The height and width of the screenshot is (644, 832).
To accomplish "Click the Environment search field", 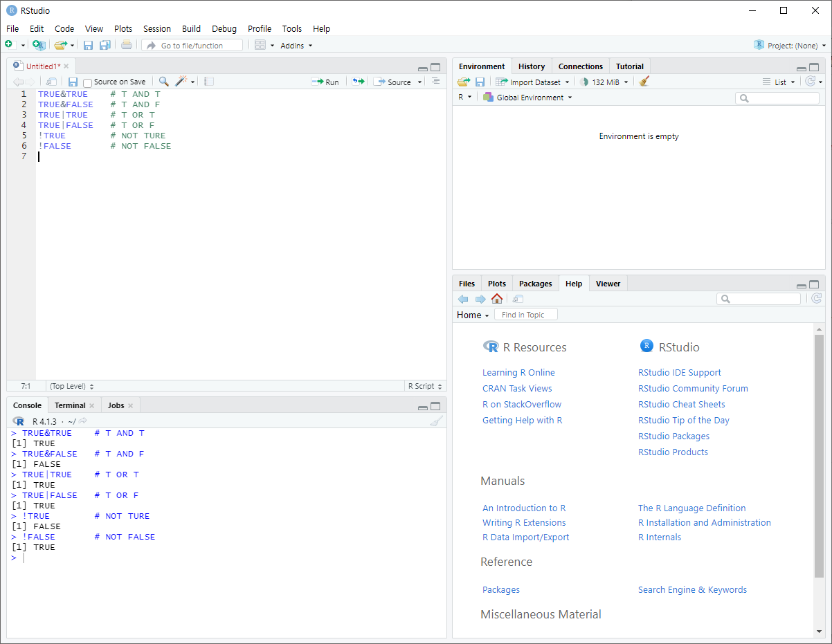I will (x=777, y=98).
